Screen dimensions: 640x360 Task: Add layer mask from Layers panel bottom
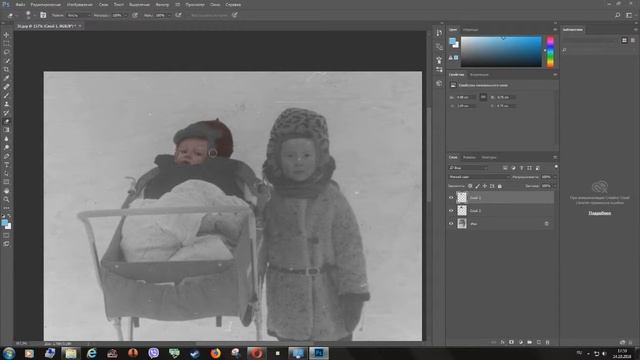(511, 342)
